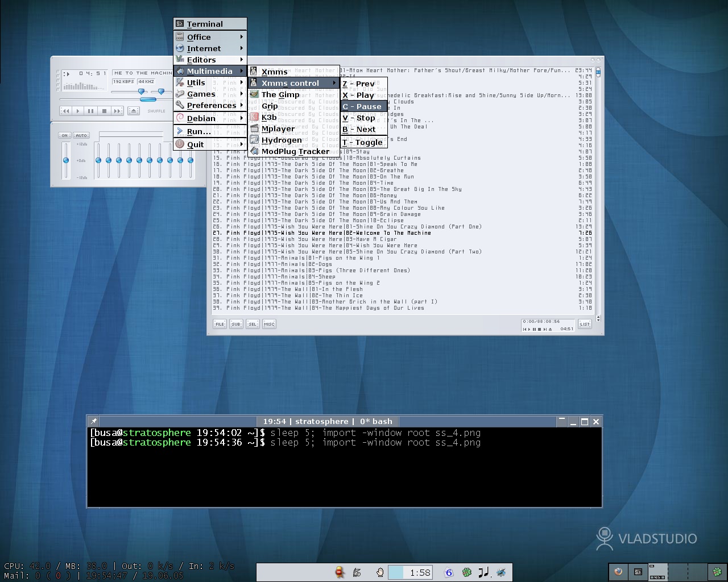The height and width of the screenshot is (582, 728).
Task: Click the hand cursor tray icon
Action: coord(379,572)
